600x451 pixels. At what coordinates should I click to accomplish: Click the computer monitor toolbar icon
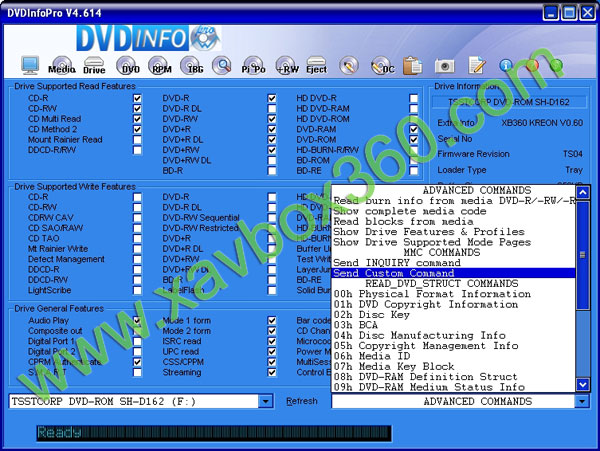(30, 65)
